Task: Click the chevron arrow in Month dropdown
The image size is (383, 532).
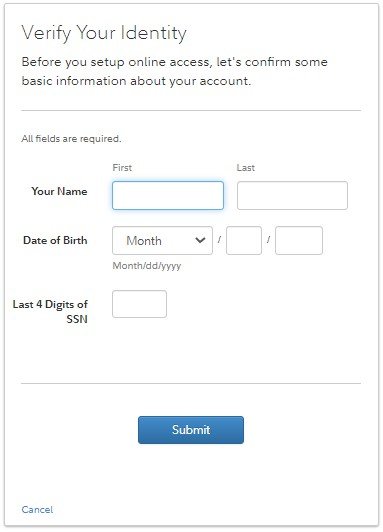Action: (200, 240)
